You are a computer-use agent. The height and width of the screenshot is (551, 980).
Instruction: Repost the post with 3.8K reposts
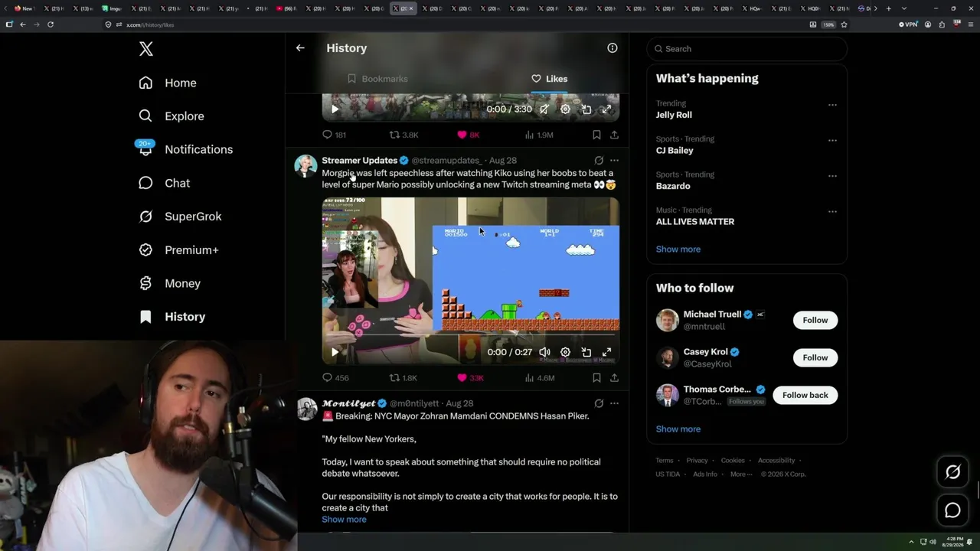click(403, 135)
